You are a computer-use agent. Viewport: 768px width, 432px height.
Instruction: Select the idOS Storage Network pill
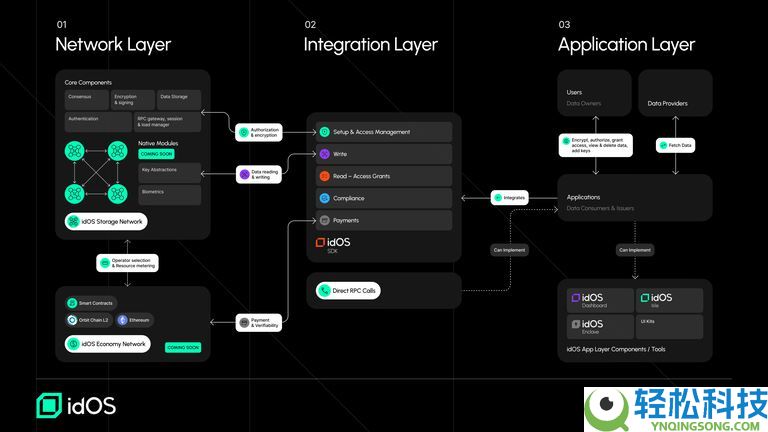pos(107,221)
